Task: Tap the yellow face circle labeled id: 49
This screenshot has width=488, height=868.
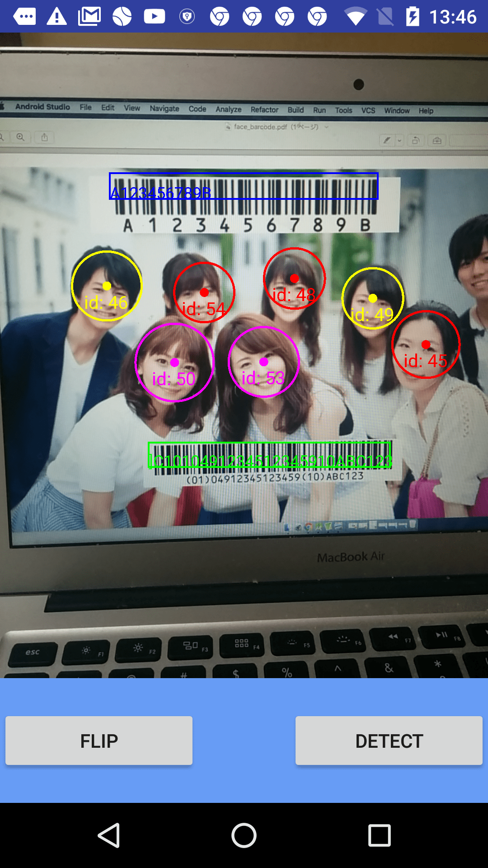Action: coord(373,298)
